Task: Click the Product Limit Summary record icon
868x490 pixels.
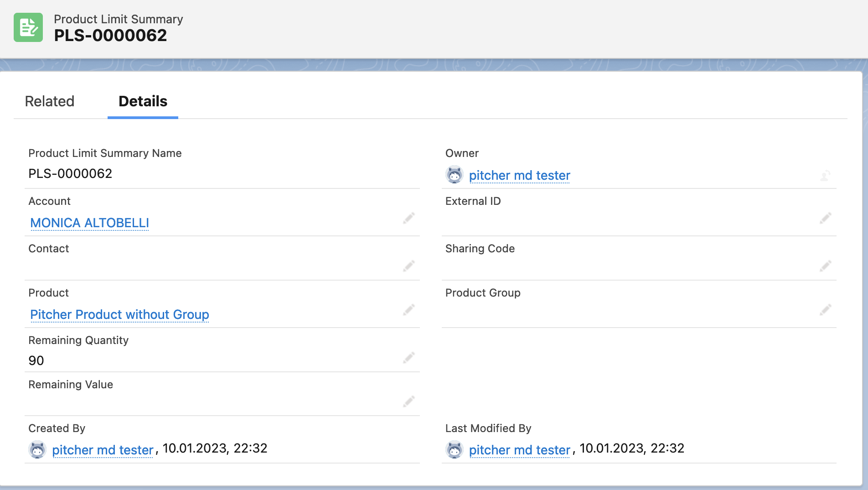Action: 28,27
